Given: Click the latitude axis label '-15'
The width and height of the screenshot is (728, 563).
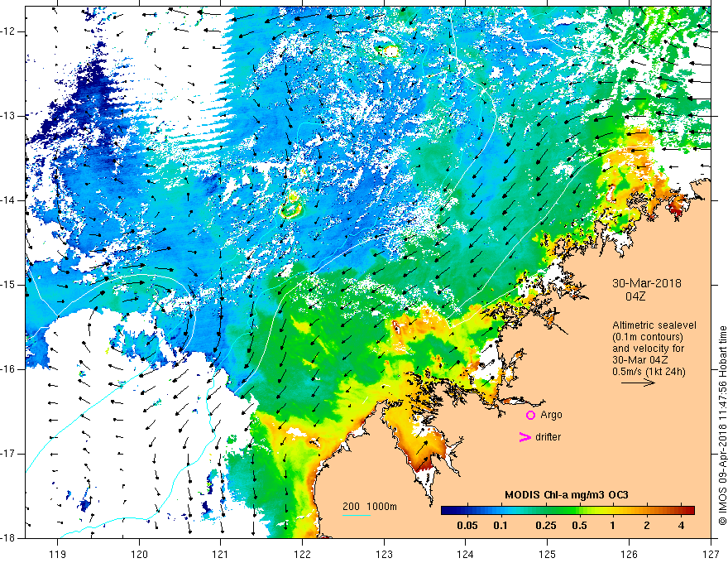Looking at the screenshot, I should [9, 285].
